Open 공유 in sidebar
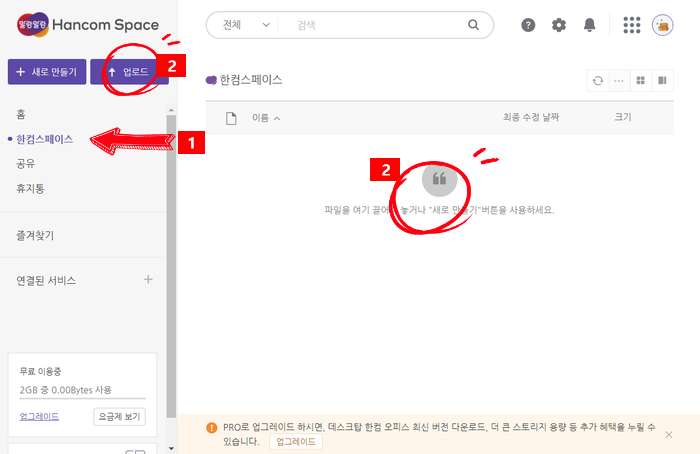This screenshot has width=700, height=454. pyautogui.click(x=25, y=163)
